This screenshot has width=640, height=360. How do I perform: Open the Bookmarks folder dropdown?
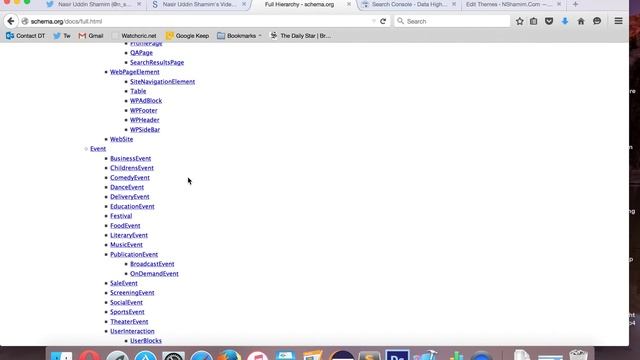coord(239,36)
